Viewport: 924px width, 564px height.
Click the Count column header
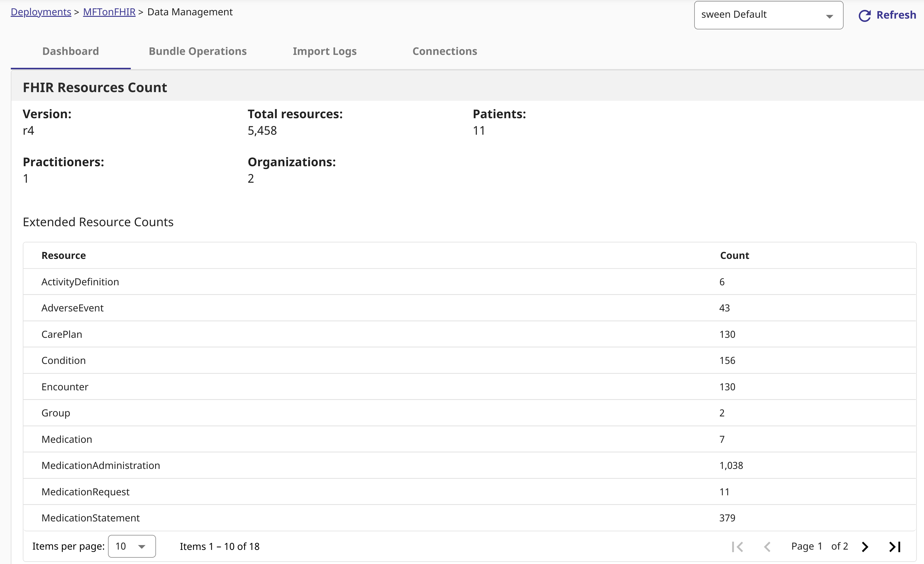(x=734, y=255)
